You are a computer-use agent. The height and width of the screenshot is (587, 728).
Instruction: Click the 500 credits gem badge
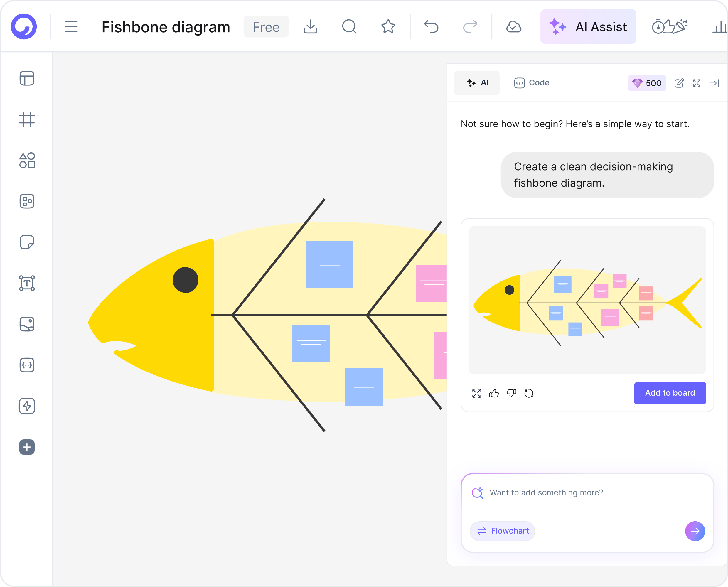647,83
